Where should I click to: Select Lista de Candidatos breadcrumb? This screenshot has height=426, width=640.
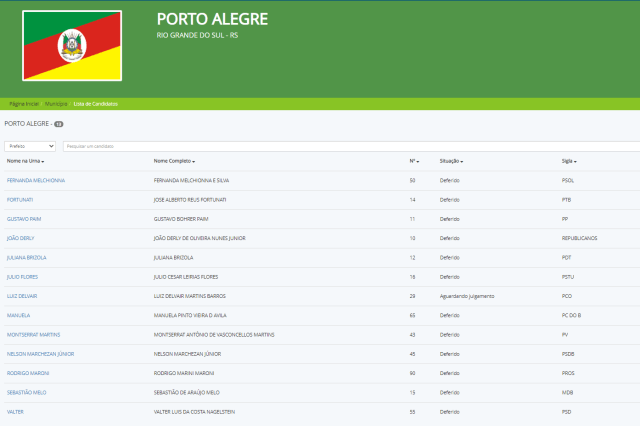tap(96, 104)
